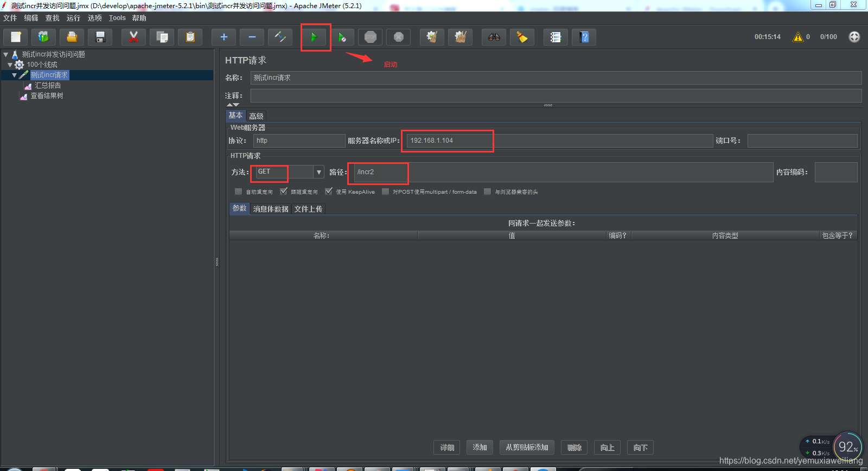Shut down test threads gracefully icon

click(x=398, y=37)
